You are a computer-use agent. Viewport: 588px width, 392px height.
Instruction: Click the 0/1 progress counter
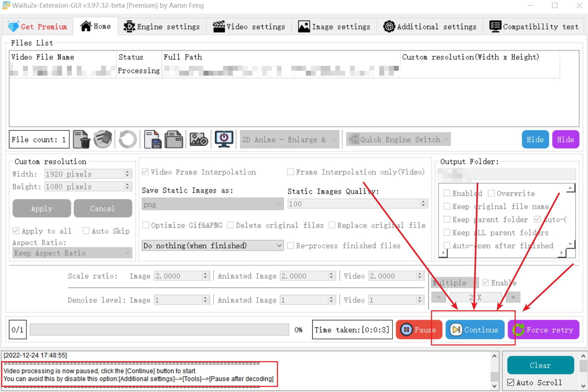point(17,330)
